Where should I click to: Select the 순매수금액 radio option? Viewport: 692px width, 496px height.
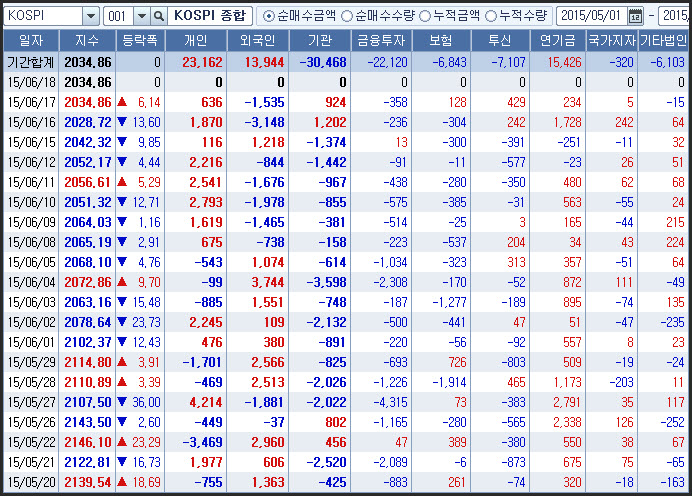click(268, 16)
